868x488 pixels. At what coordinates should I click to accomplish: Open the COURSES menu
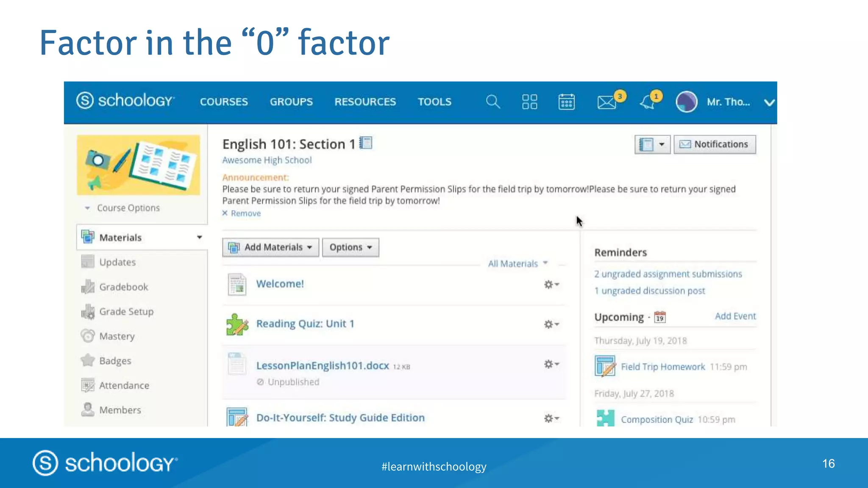224,102
